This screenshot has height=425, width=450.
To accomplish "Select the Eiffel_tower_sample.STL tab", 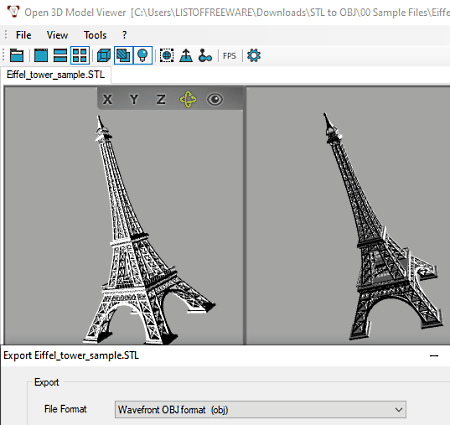I will tap(56, 74).
